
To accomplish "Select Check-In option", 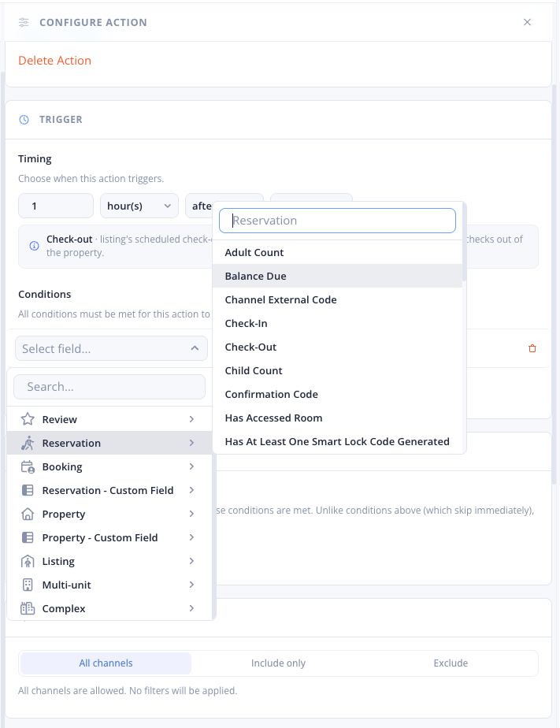I will tap(337, 324).
